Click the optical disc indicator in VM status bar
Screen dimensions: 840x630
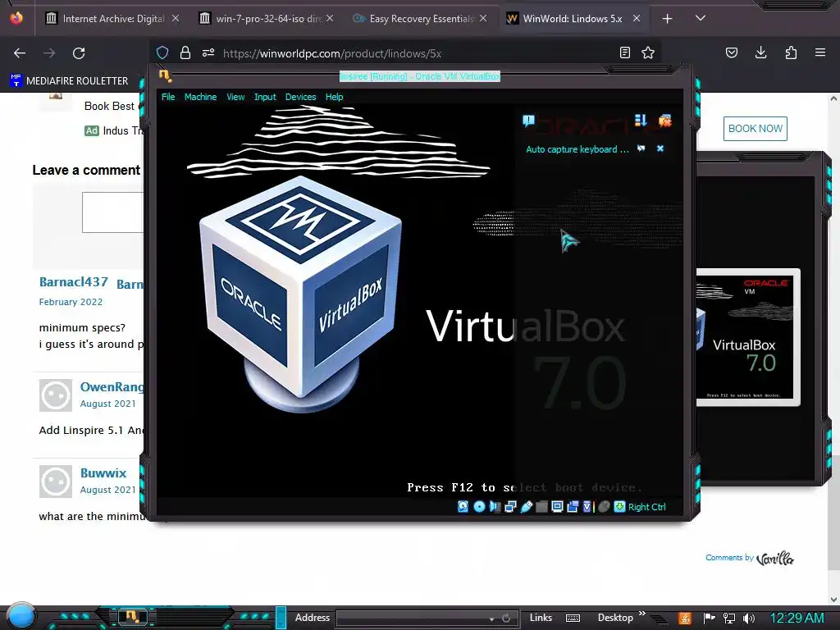tap(479, 507)
